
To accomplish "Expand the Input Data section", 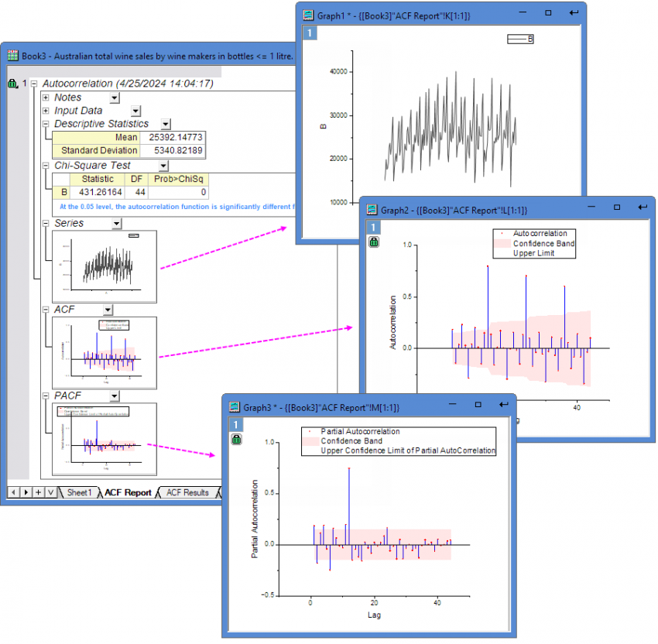I will pyautogui.click(x=46, y=111).
